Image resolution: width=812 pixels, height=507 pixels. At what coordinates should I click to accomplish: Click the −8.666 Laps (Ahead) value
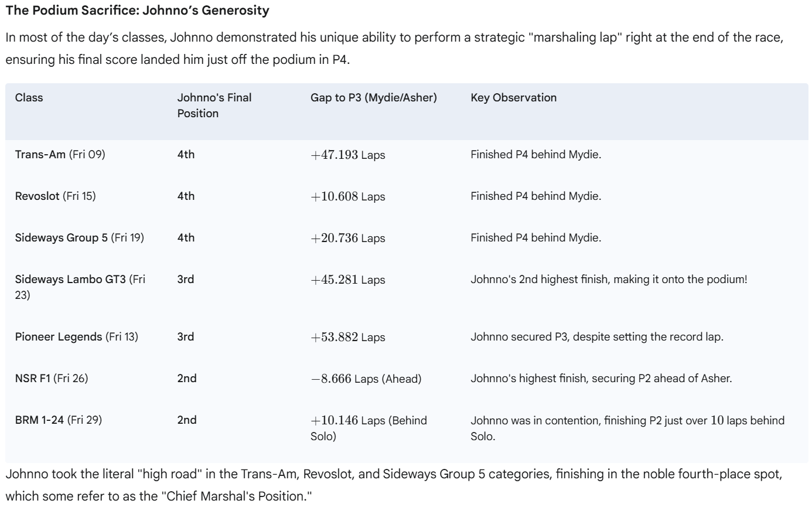(366, 379)
